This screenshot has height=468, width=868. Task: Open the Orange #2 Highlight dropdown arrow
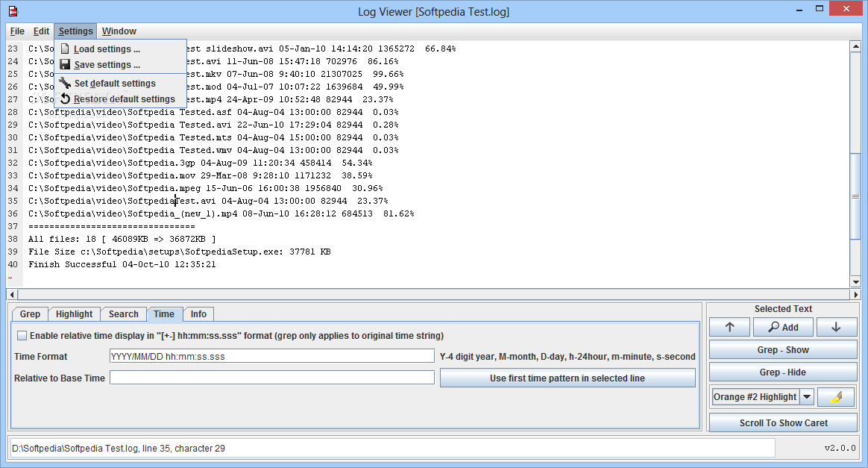click(x=807, y=396)
